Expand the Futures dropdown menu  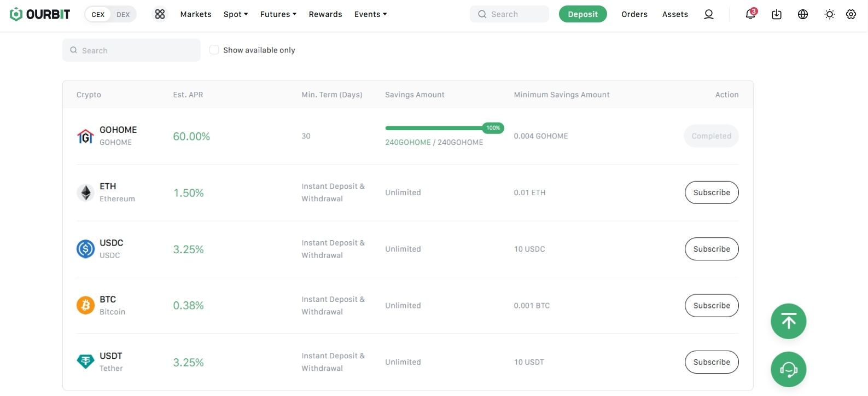pos(278,14)
